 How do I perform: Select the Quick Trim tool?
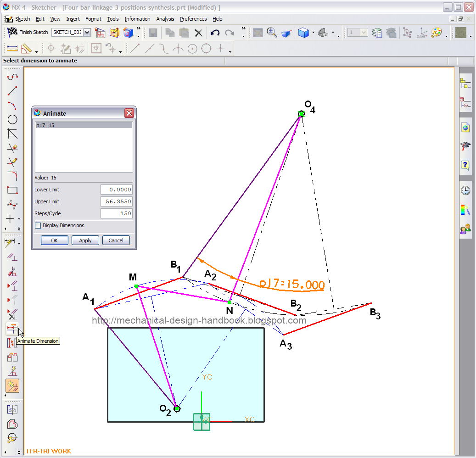[12, 148]
